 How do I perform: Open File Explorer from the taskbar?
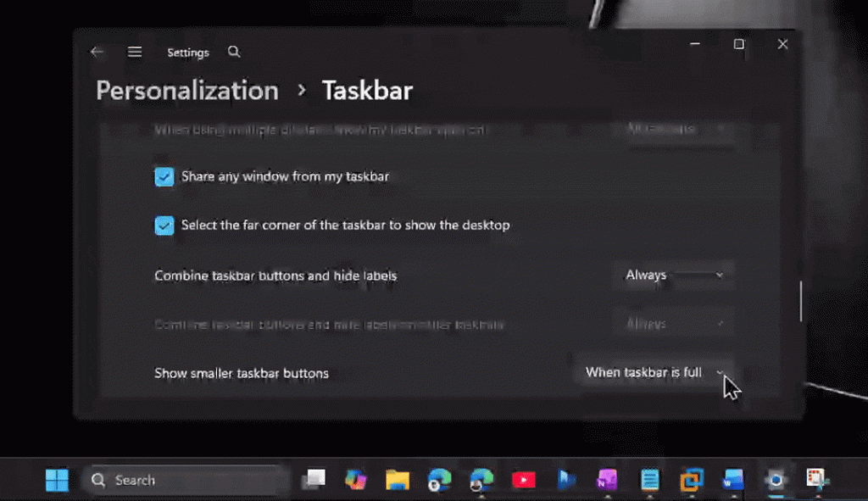pos(398,480)
